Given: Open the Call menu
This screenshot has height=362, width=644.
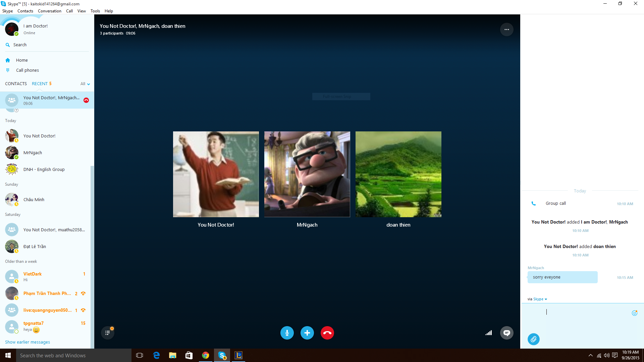Looking at the screenshot, I should click(x=69, y=11).
